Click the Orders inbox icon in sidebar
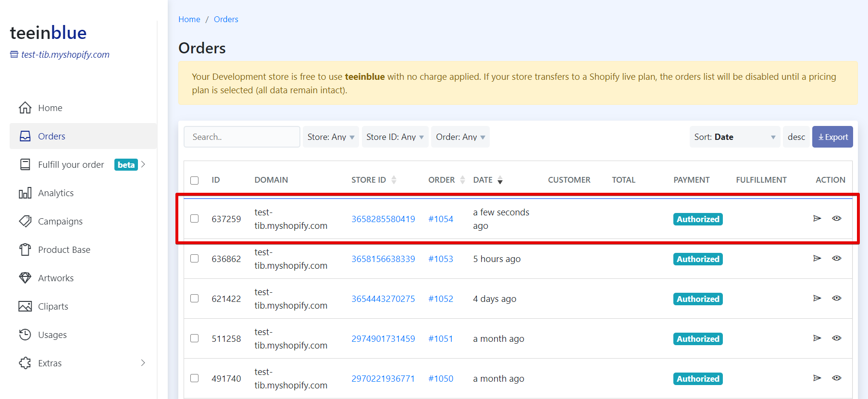 [25, 136]
